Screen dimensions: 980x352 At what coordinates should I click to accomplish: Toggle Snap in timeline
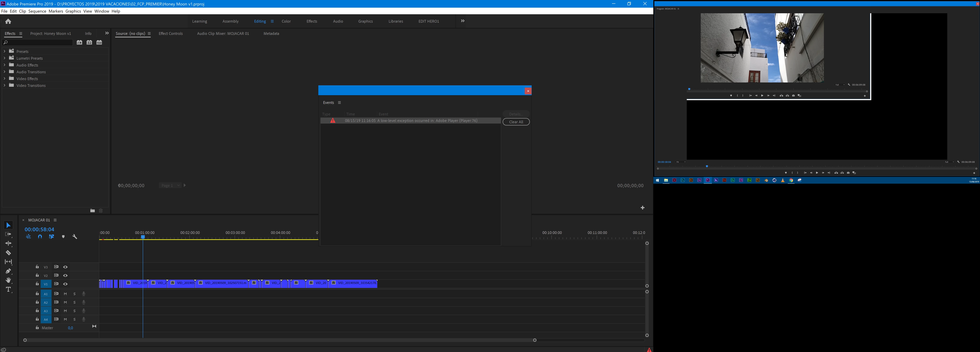[x=40, y=236]
